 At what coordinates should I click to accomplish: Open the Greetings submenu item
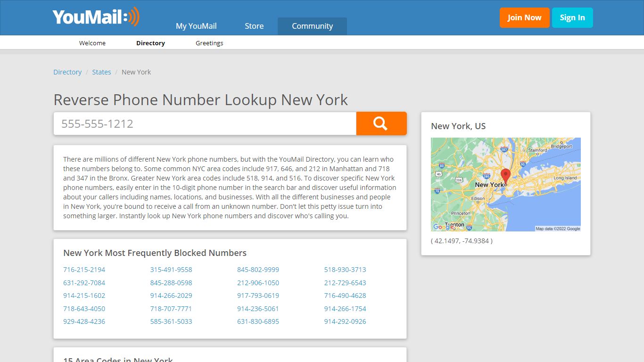(209, 43)
